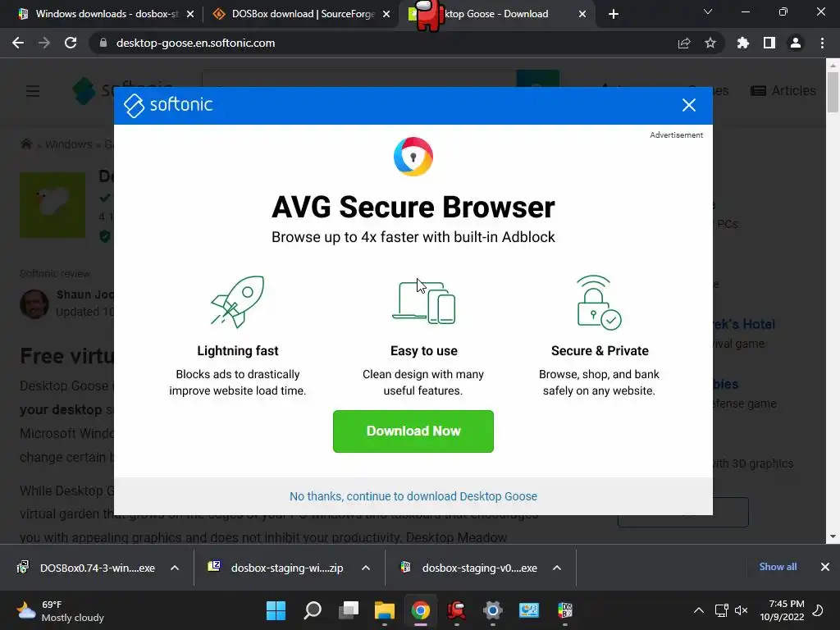This screenshot has width=840, height=630.
Task: Click the Secure & Private lock icon
Action: point(599,302)
